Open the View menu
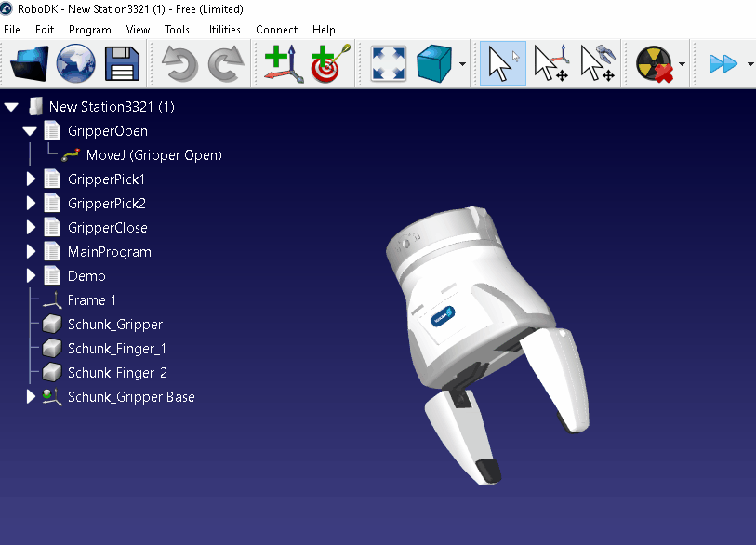The width and height of the screenshot is (756, 545). [138, 30]
